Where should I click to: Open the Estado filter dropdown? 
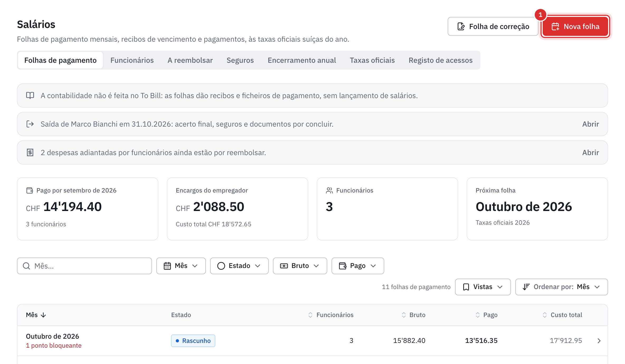239,266
